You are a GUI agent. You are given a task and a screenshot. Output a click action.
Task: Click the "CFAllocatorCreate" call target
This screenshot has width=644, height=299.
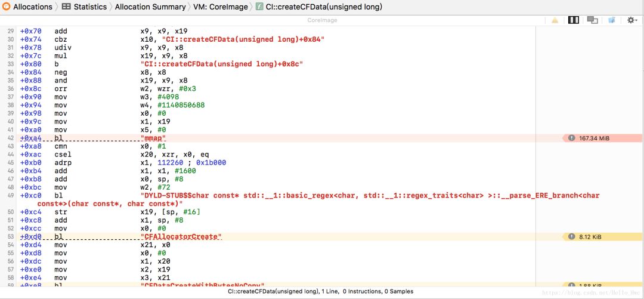click(x=181, y=236)
